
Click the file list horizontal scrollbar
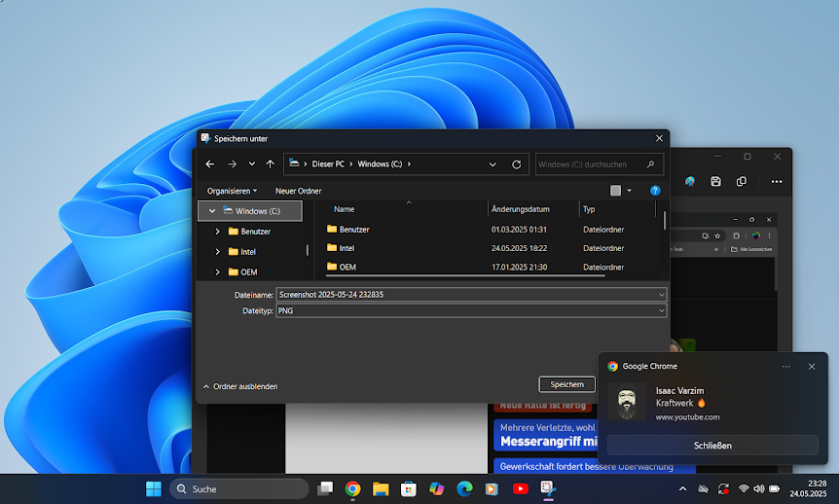pos(465,276)
